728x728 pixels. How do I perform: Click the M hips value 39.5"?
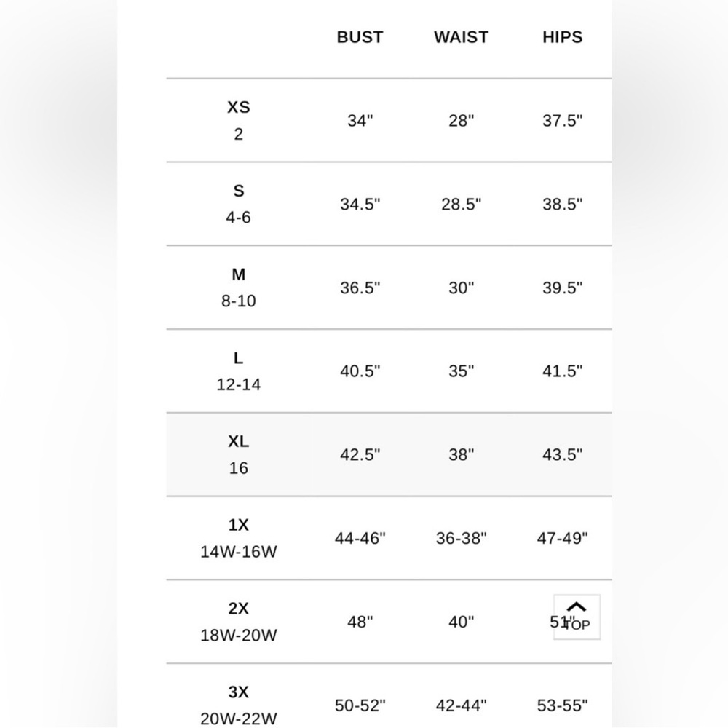562,288
